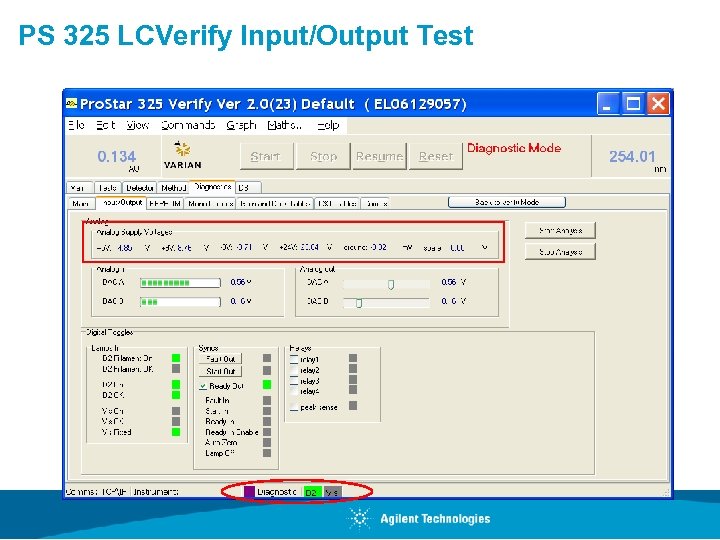
Task: Toggle the relay3 checkbox
Action: click(x=294, y=381)
